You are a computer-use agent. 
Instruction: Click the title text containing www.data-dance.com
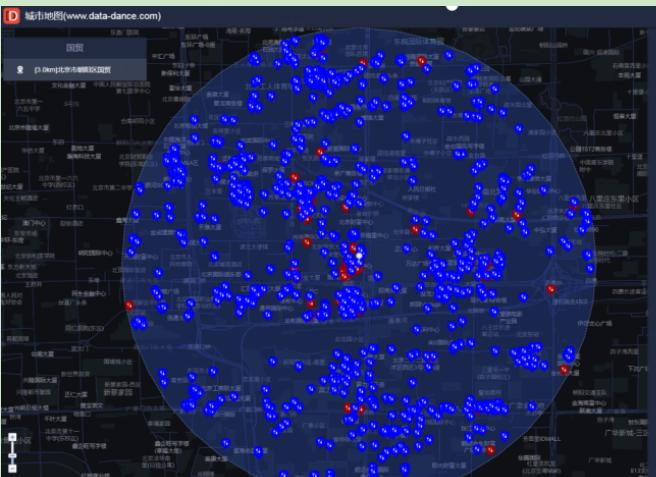coord(92,16)
